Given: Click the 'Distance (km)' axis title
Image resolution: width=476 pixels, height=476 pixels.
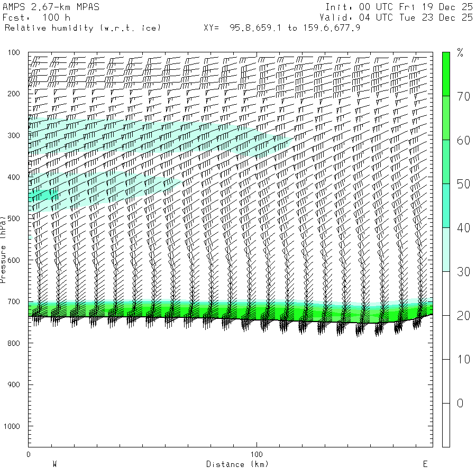Looking at the screenshot, I should pyautogui.click(x=237, y=464).
